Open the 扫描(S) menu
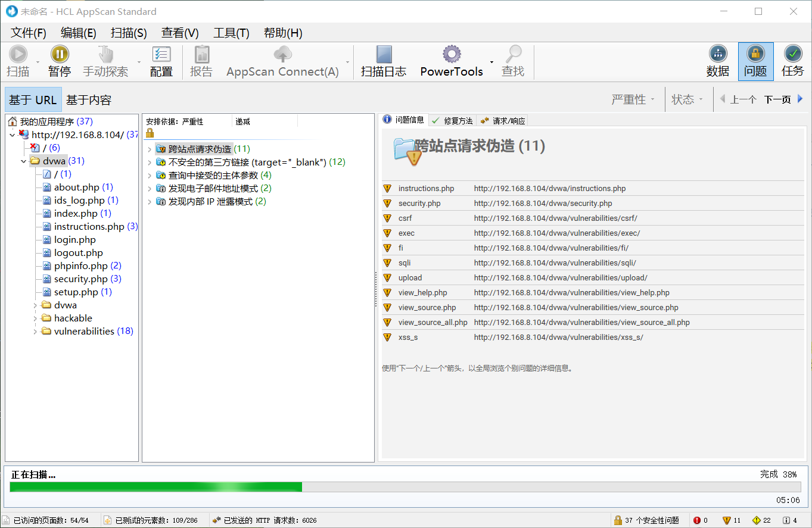 pos(129,33)
